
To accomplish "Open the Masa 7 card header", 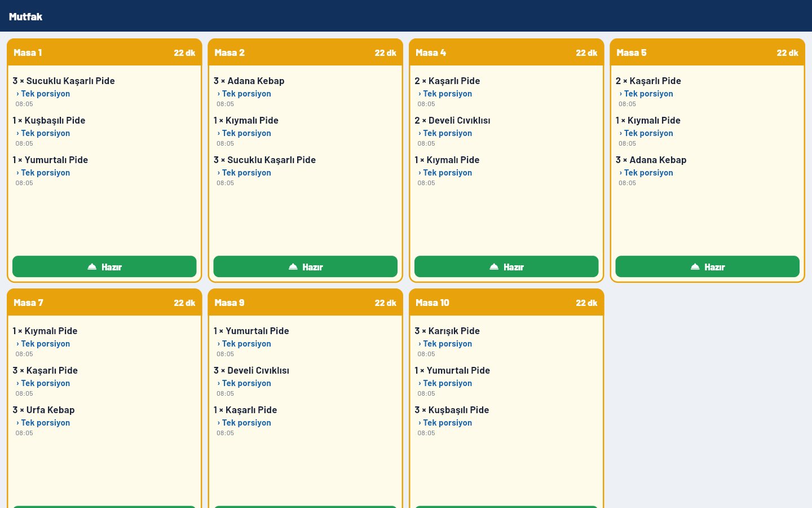I will pos(104,303).
